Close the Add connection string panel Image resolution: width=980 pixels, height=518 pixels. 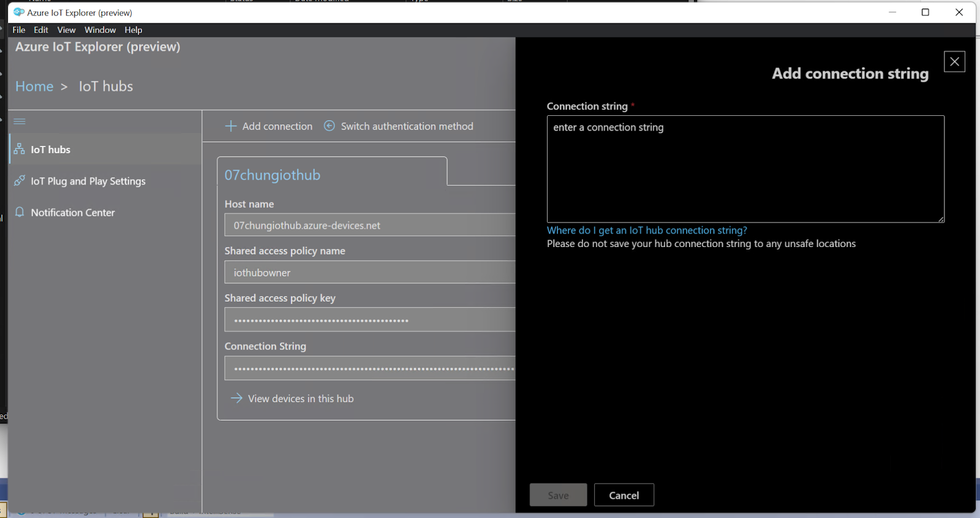954,61
